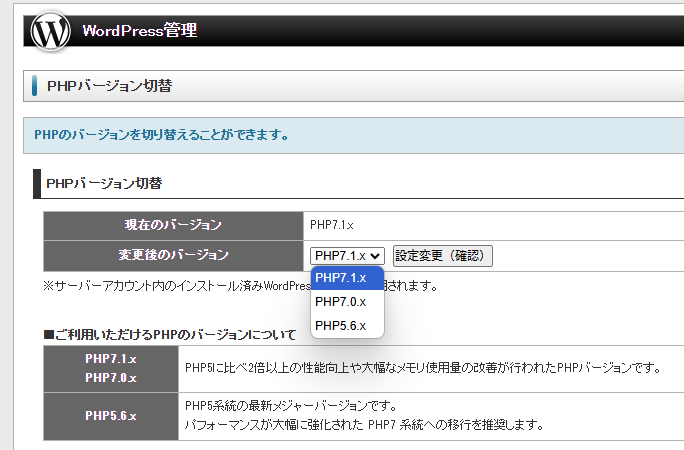Open the PHP version dropdown showing PHP7.1.x

(347, 256)
